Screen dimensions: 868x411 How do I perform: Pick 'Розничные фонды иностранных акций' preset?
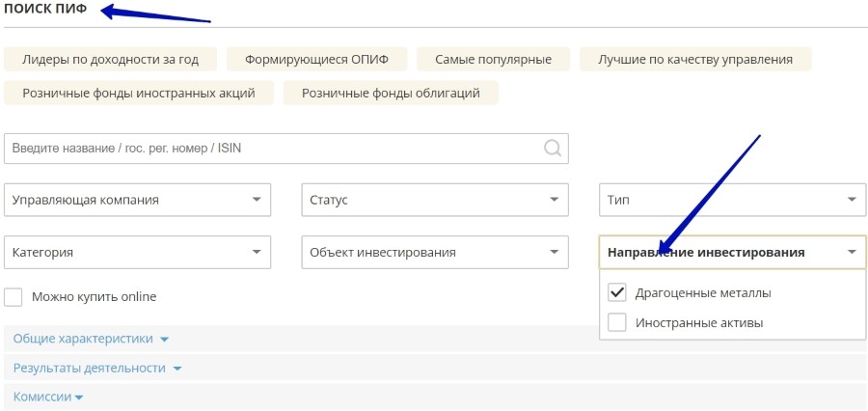[139, 93]
